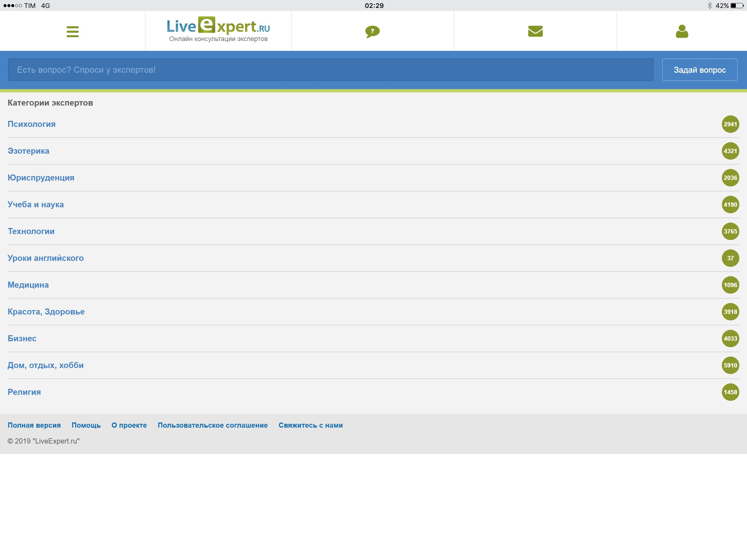Click the 1096 count badge

click(730, 285)
